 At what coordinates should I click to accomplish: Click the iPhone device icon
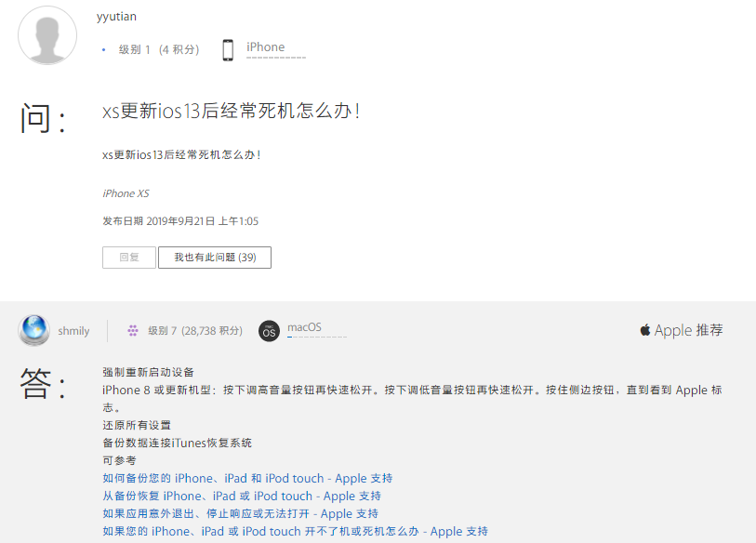click(228, 49)
